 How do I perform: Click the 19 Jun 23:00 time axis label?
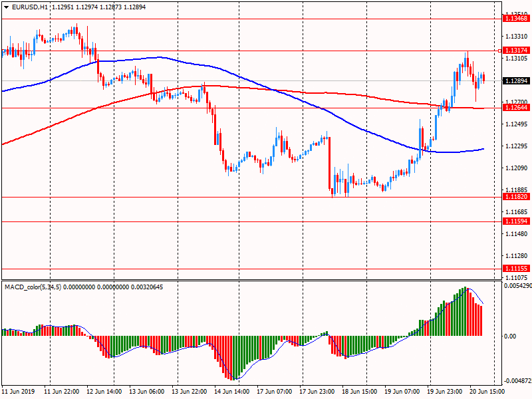point(444,391)
